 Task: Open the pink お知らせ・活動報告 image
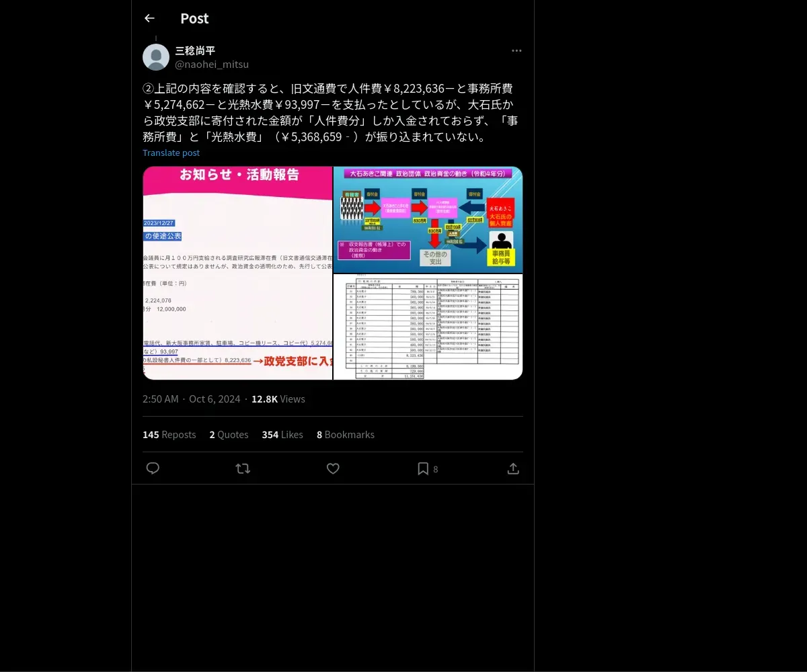pos(237,273)
